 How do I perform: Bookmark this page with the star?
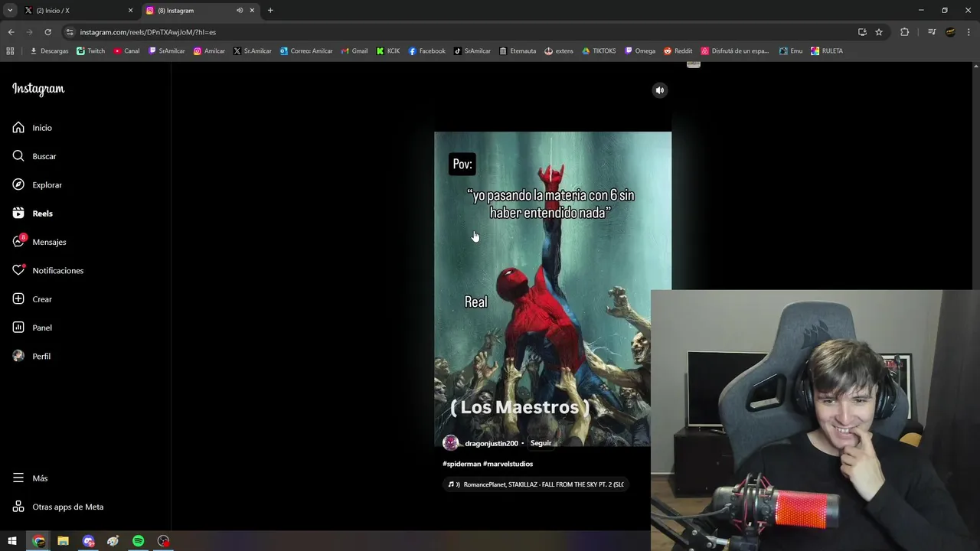(879, 32)
